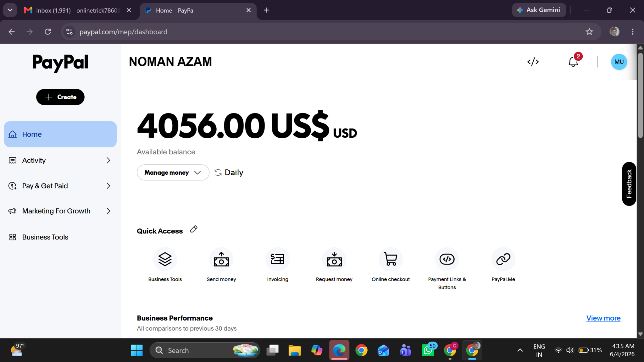Screen dimensions: 644x362
Task: Open the Windows Start menu
Action: [137, 350]
